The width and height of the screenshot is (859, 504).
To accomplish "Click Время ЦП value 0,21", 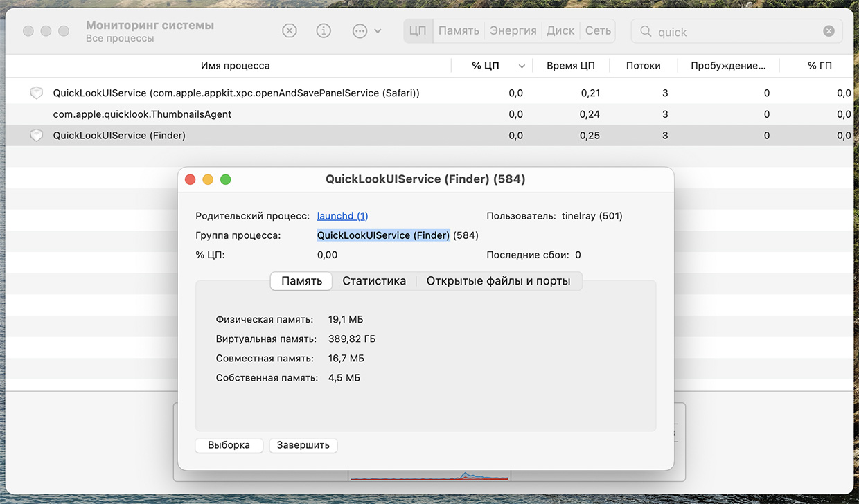I will click(x=590, y=93).
